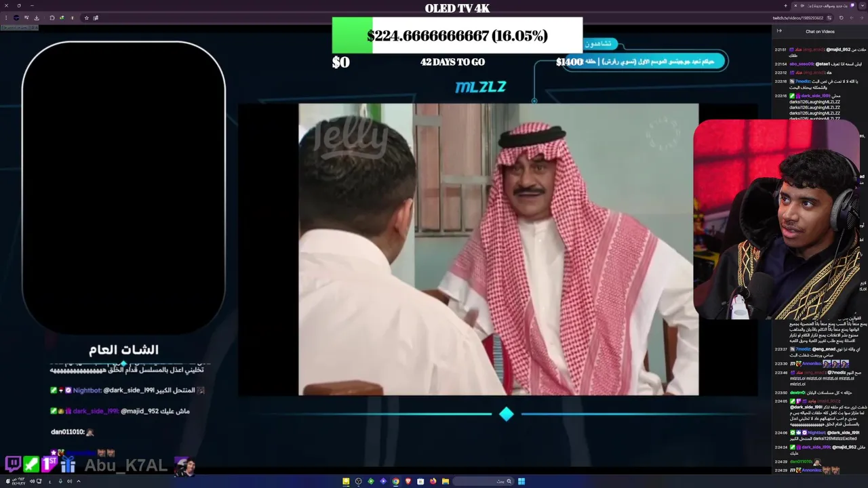
Task: Click the Chat on Videos header
Action: [x=820, y=31]
